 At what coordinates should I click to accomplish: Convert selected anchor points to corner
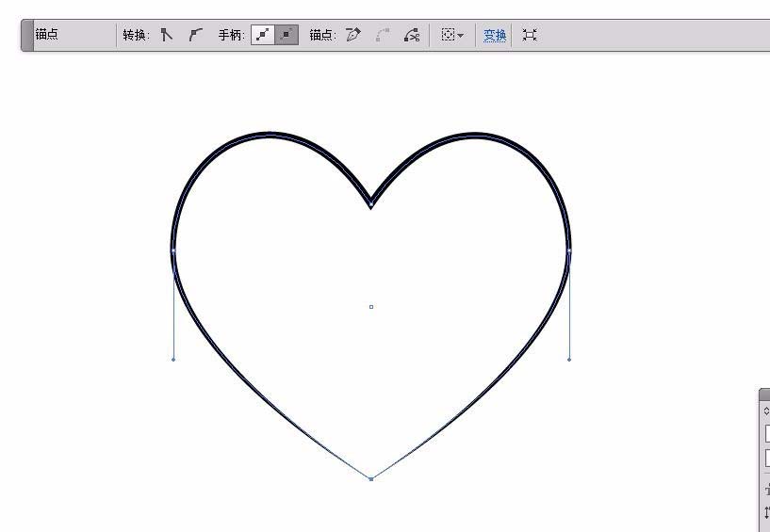(x=167, y=35)
